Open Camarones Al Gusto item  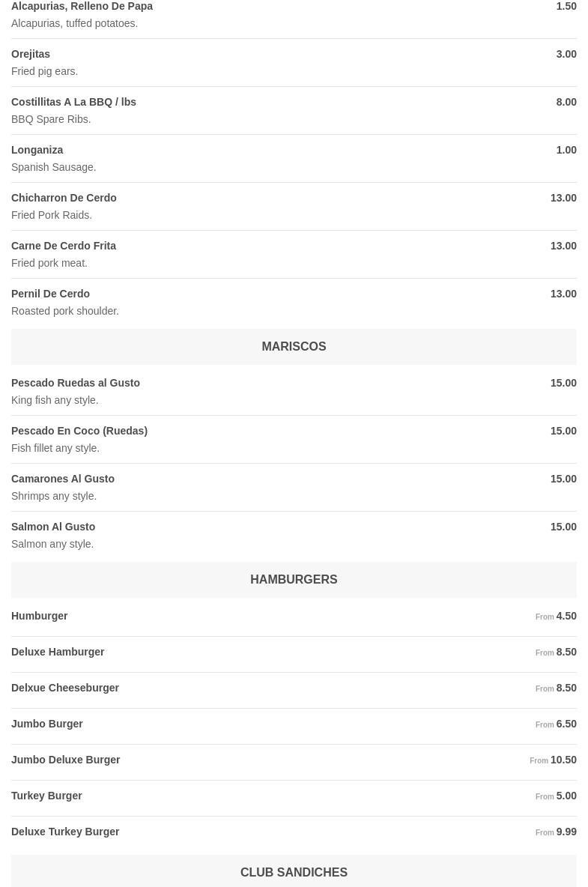pos(63,479)
